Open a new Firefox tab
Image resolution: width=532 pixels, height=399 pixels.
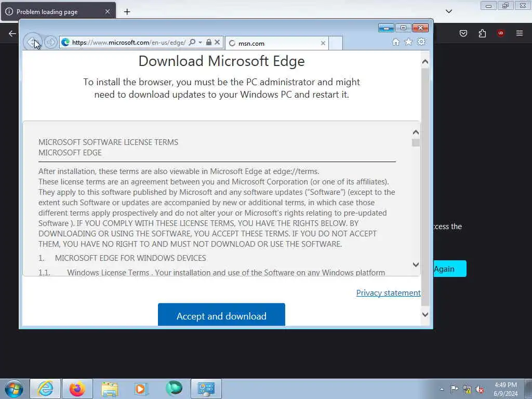(x=127, y=12)
